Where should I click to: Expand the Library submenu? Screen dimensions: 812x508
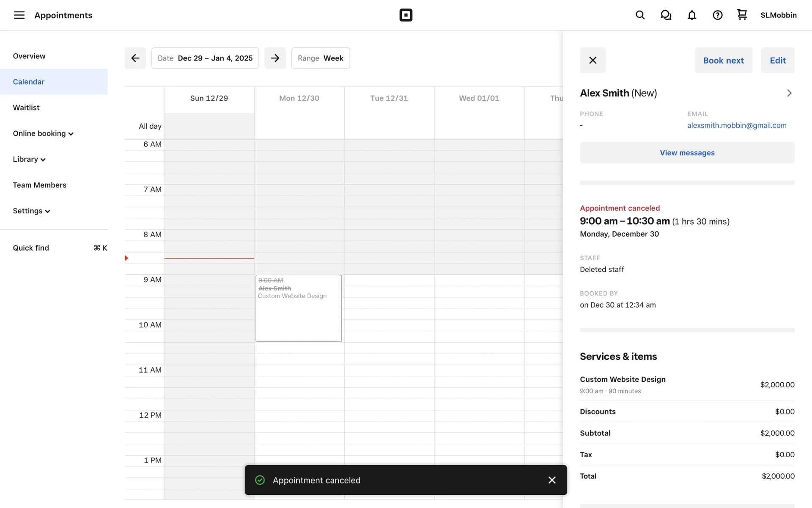tap(29, 159)
